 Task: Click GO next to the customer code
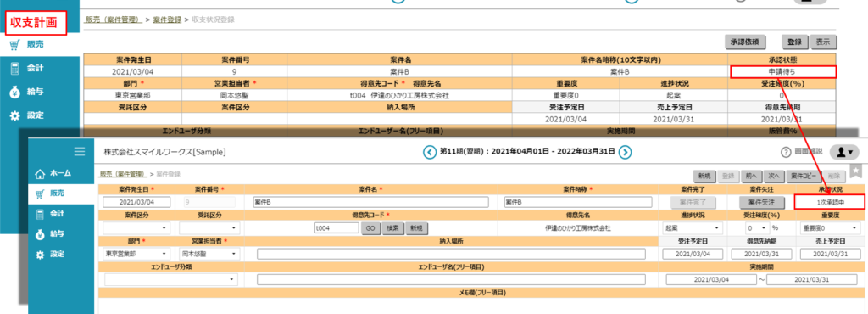pos(370,227)
